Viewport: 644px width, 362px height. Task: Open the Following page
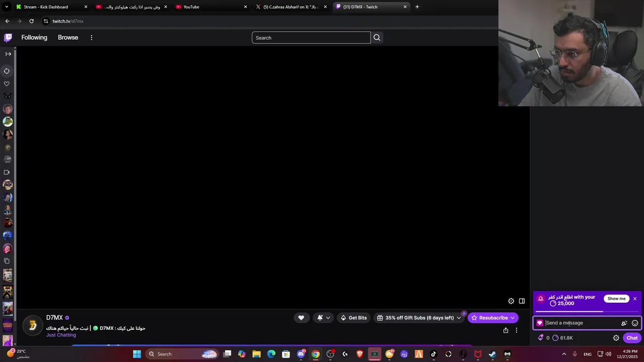34,38
